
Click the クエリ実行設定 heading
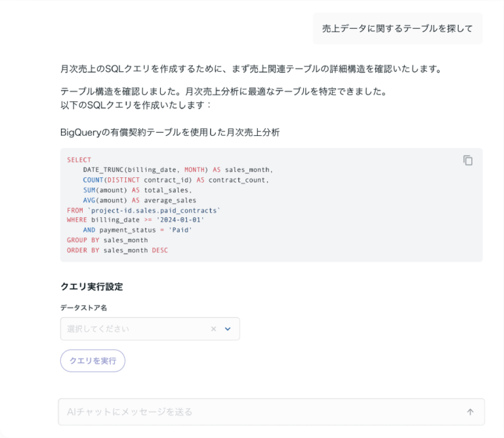[91, 287]
